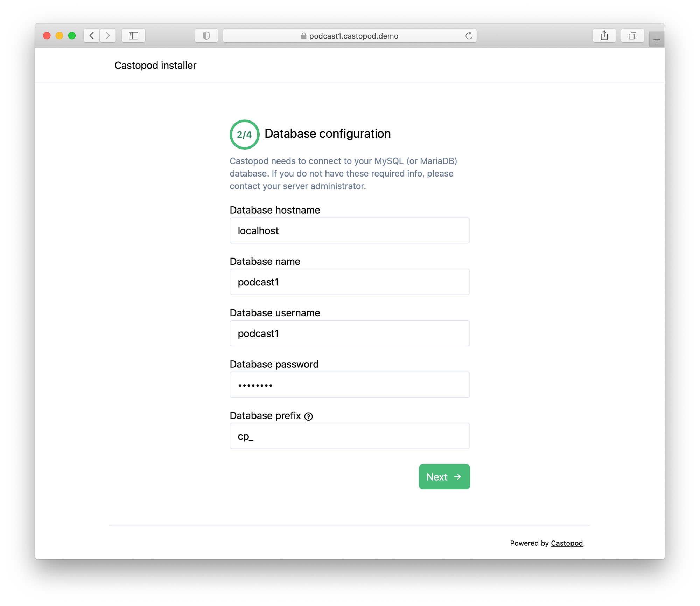The width and height of the screenshot is (700, 606).
Task: Click the podcast1.castopod.demo address bar
Action: (350, 36)
